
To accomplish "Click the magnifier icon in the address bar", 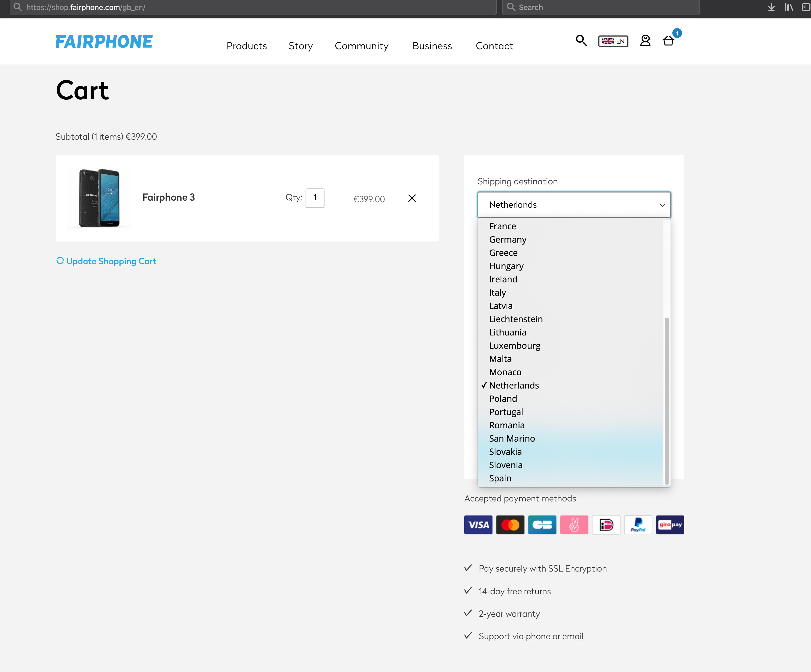I will point(18,7).
